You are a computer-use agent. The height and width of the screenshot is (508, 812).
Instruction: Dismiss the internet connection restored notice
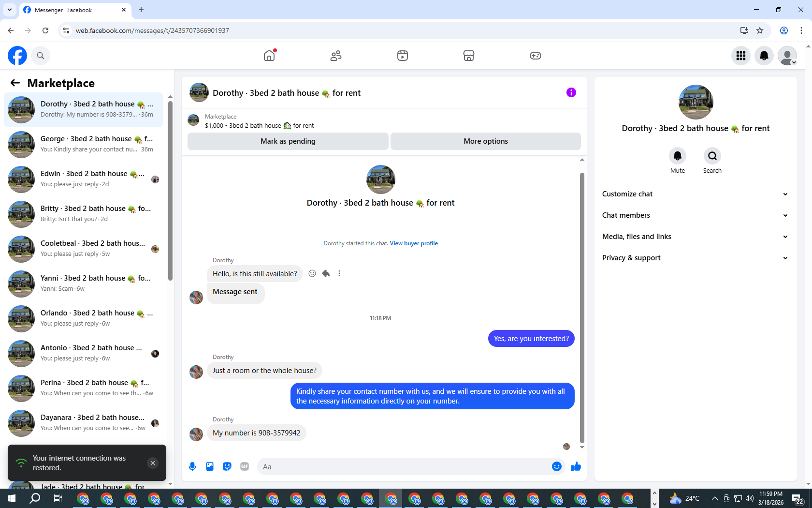153,463
